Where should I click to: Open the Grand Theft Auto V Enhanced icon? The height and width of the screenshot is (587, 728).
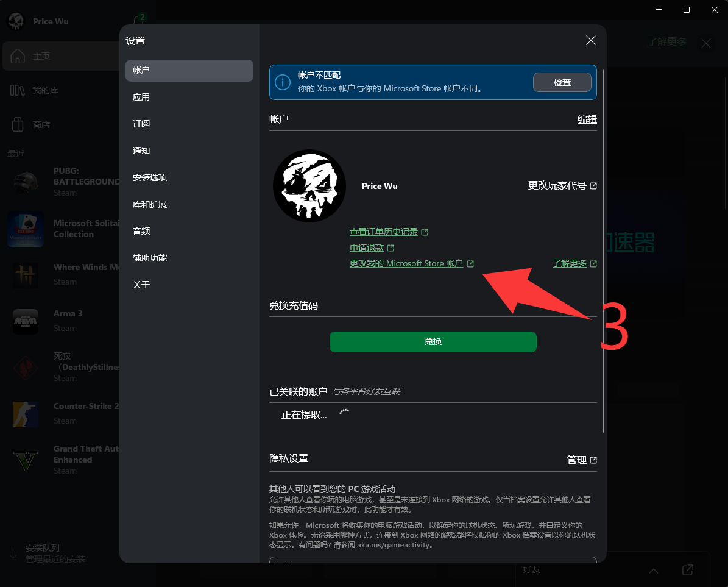[x=26, y=460]
